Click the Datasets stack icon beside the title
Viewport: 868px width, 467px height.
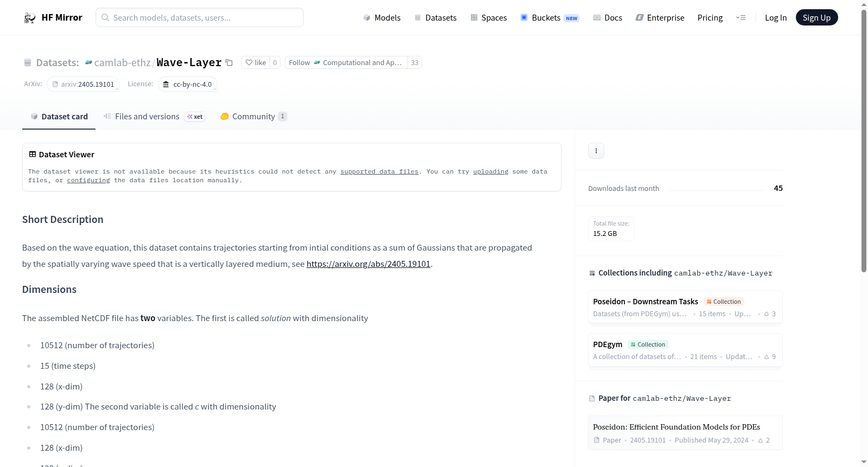[28, 63]
